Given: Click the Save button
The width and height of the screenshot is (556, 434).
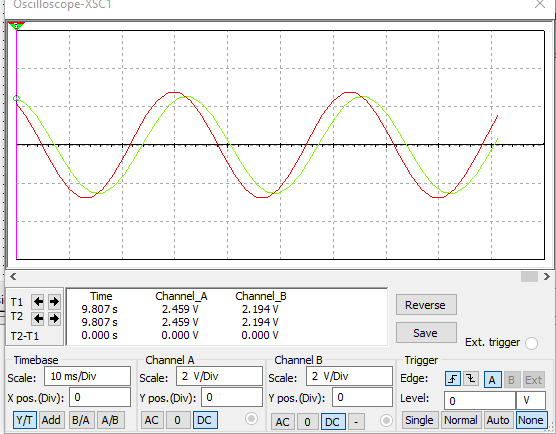Looking at the screenshot, I should coord(426,333).
